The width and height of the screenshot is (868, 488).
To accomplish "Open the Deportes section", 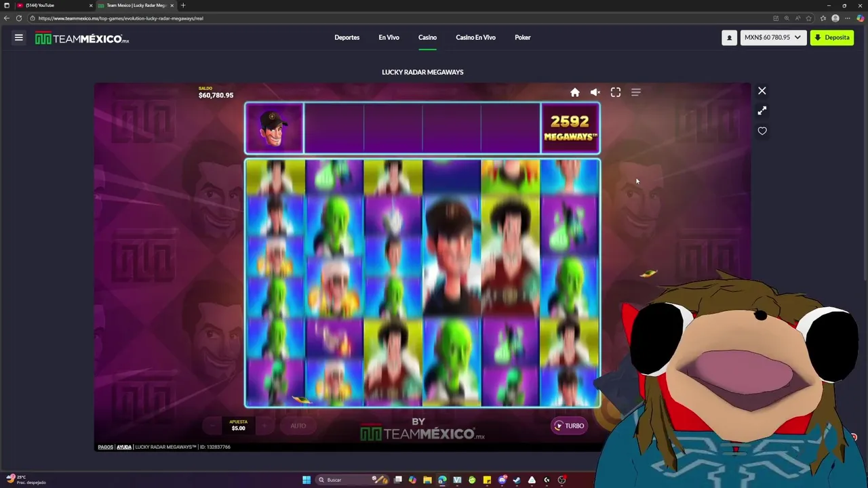I will (347, 38).
